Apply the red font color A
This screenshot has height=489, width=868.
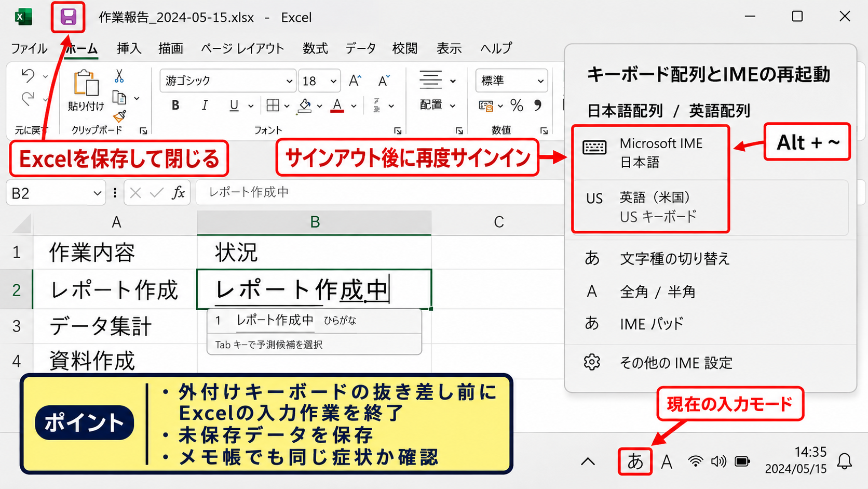[337, 106]
